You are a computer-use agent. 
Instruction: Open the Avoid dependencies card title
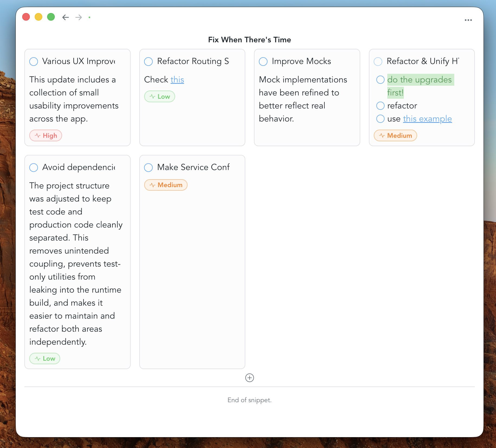coord(79,167)
